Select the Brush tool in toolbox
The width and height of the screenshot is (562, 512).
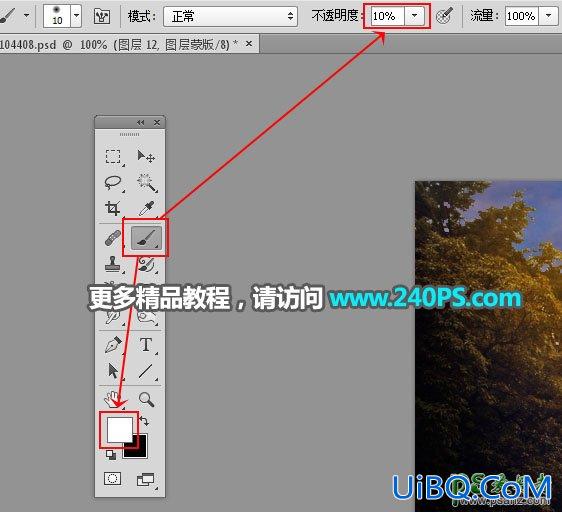(146, 238)
